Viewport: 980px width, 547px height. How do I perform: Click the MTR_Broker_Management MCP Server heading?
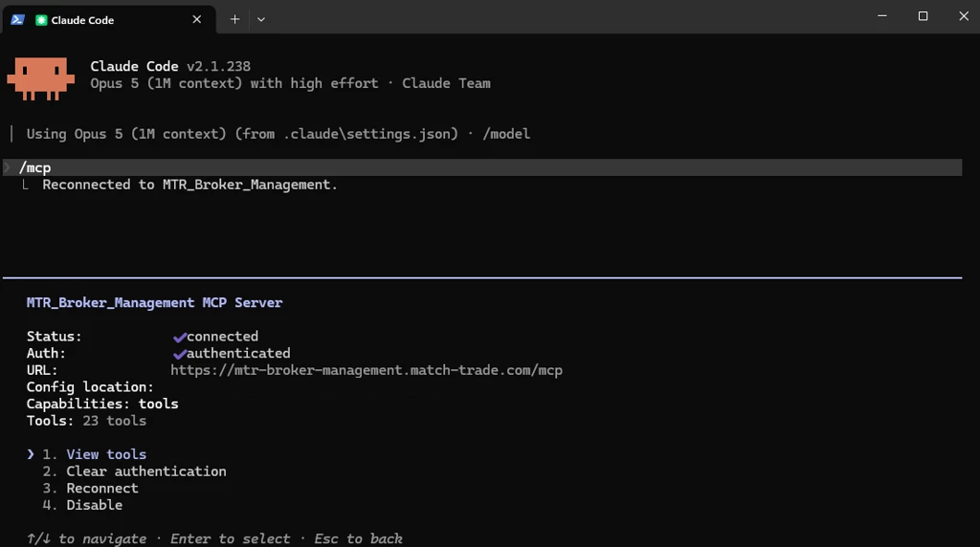(x=154, y=303)
